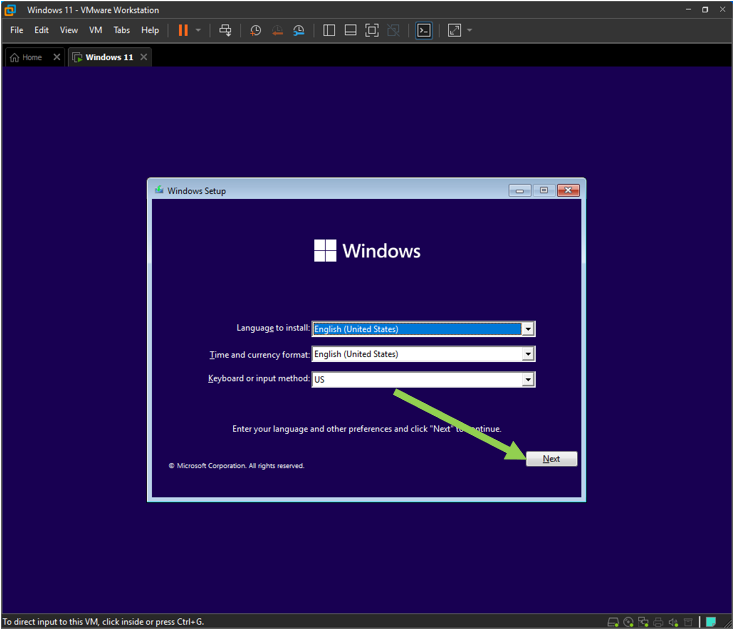
Task: Minimize the Windows Setup dialog
Action: pos(520,190)
